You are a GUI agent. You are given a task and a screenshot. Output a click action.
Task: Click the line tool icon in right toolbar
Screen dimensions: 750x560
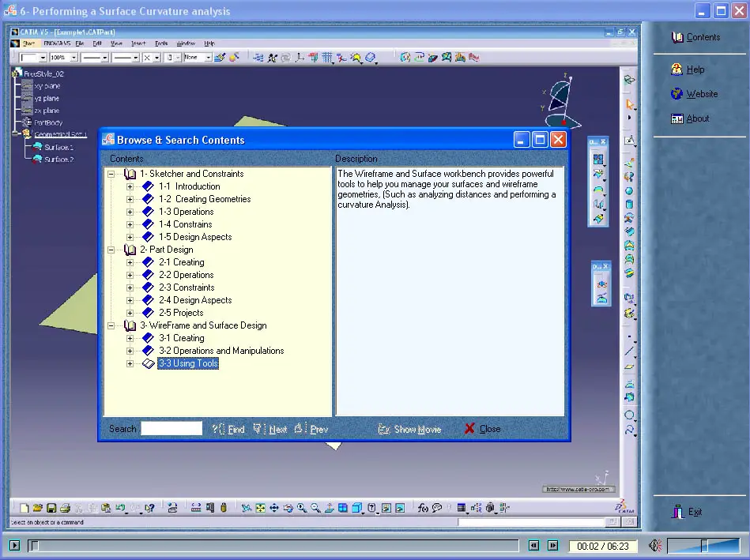click(629, 351)
